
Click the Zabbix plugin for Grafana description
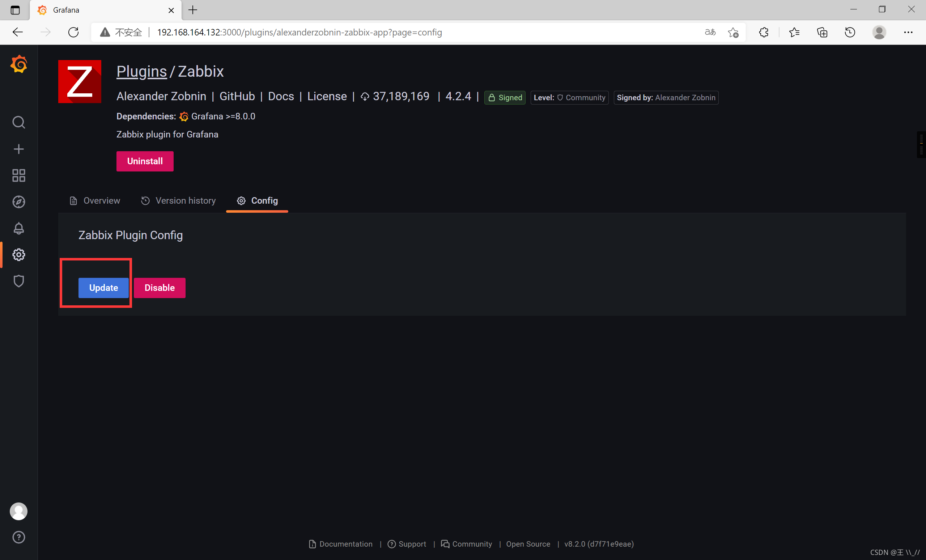167,135
